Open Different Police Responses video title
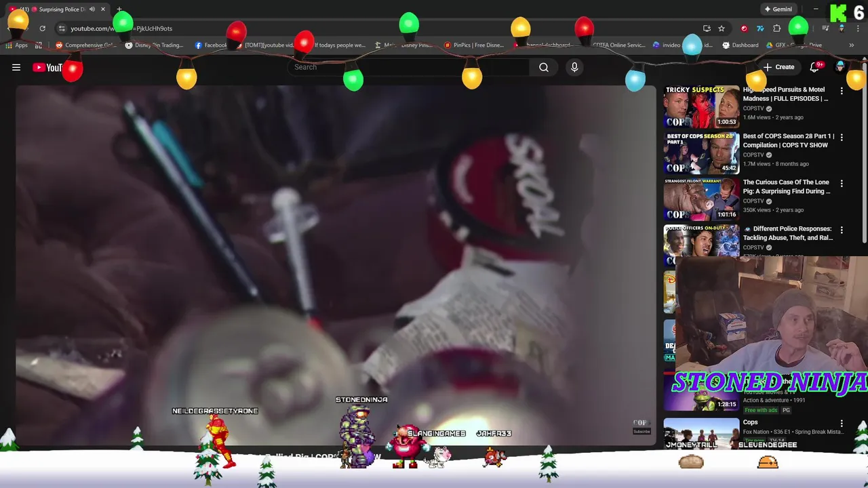This screenshot has width=868, height=488. [788, 233]
